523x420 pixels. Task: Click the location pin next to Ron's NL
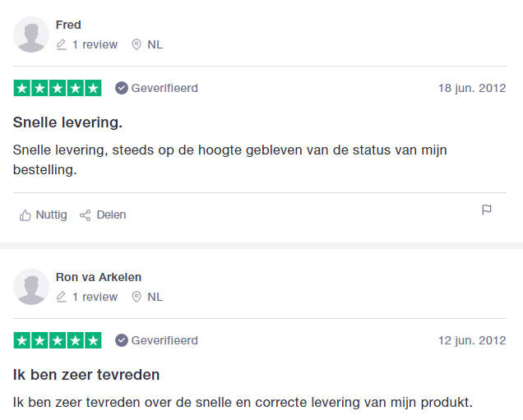click(137, 297)
